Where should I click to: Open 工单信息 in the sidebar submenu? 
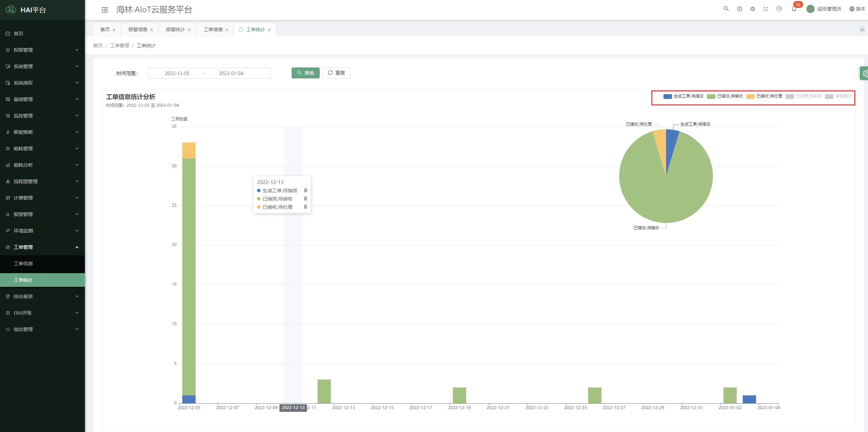(23, 264)
